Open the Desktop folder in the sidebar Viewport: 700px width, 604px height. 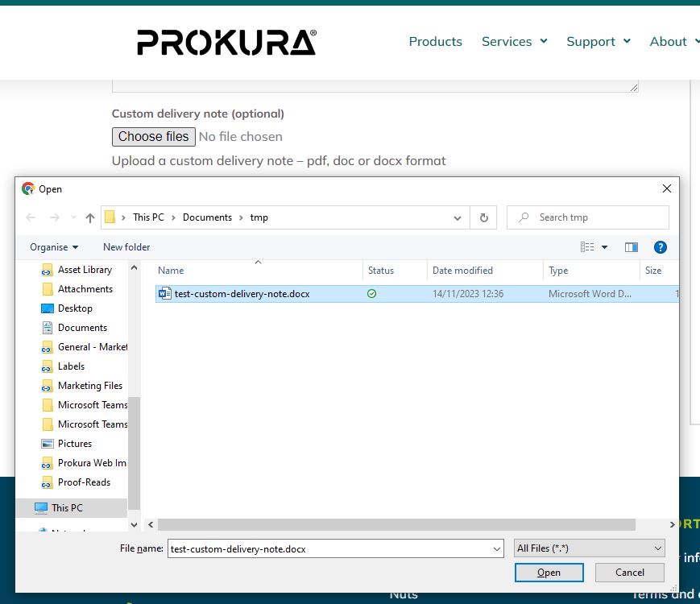coord(75,308)
